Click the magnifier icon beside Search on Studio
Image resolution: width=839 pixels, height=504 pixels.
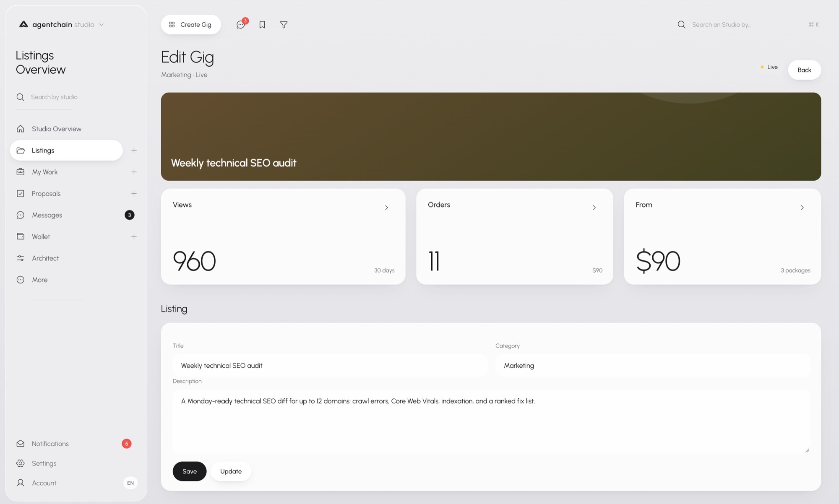click(682, 25)
